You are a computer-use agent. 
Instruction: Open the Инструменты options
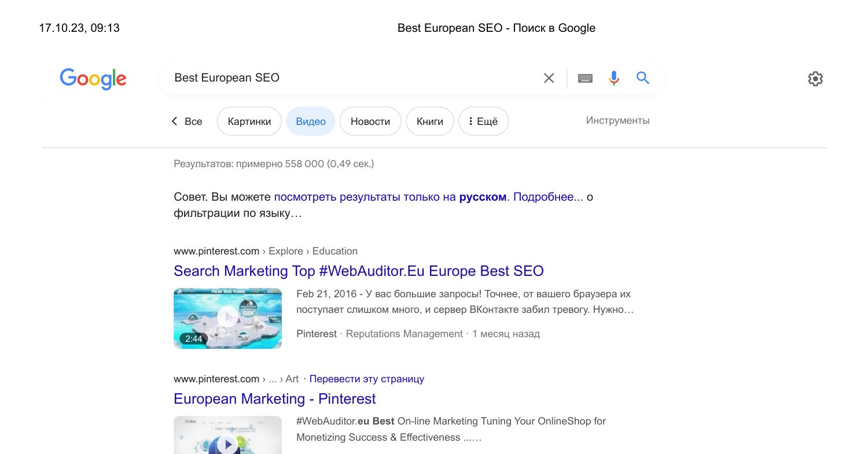click(x=618, y=120)
